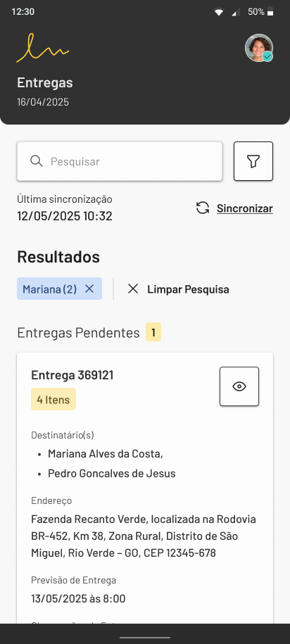This screenshot has height=644, width=290.
Task: Click the yellow signature logo
Action: (43, 48)
